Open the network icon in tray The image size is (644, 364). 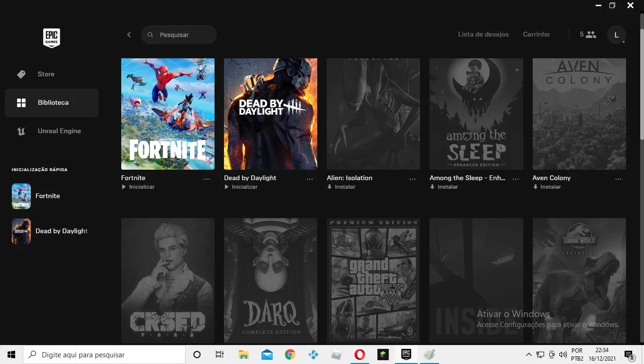[540, 355]
